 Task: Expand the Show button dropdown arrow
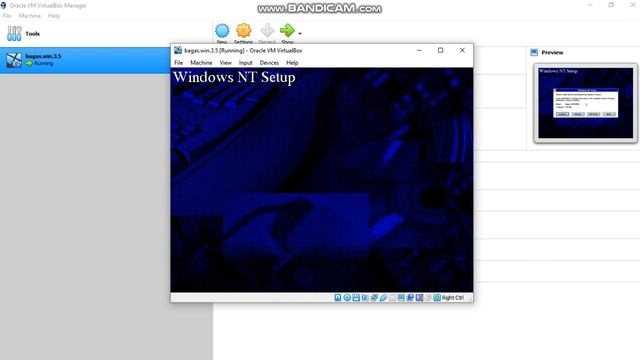point(300,33)
